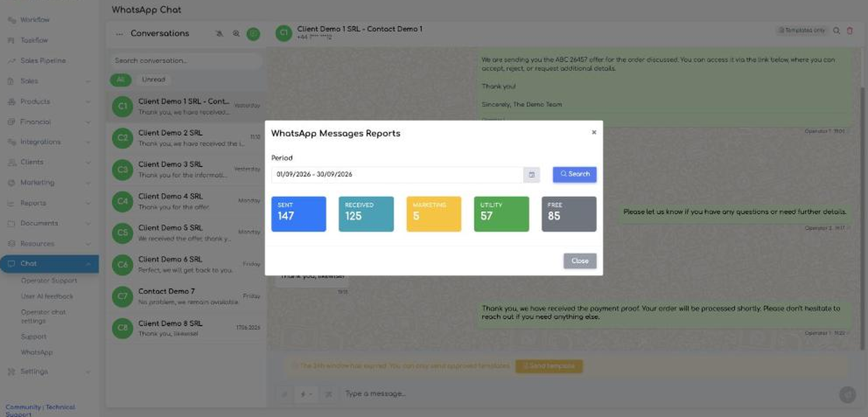Select the Unread conversations filter
This screenshot has height=417, width=868.
coord(153,80)
